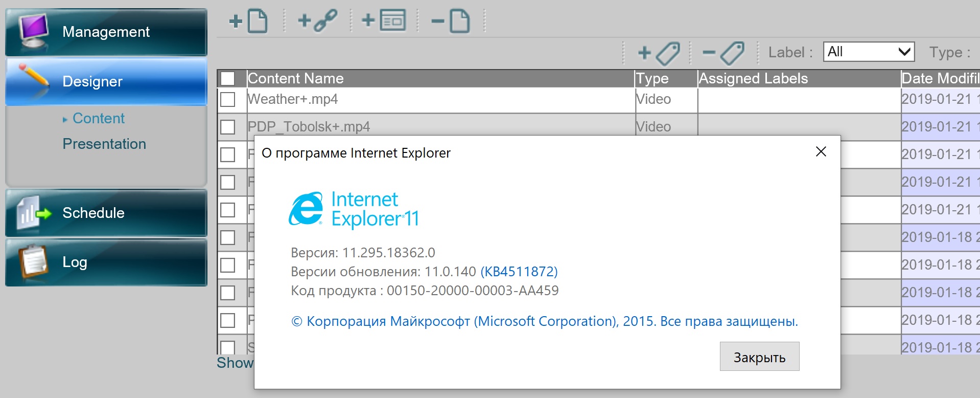Expand the Management menu panel
980x398 pixels.
[x=106, y=32]
